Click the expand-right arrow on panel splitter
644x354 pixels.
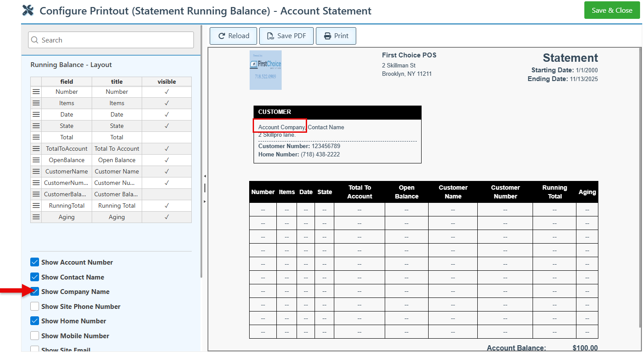(x=204, y=201)
